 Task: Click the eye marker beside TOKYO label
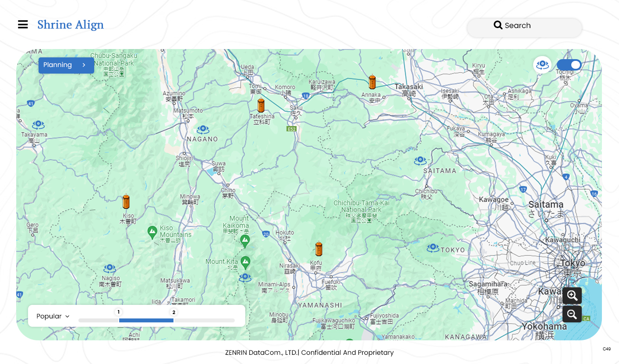pos(433,248)
